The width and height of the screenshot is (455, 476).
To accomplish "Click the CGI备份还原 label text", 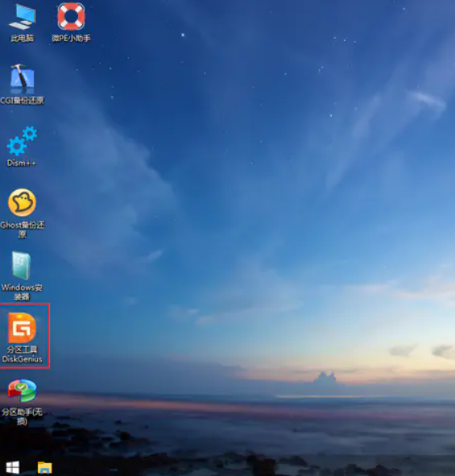I will (23, 101).
